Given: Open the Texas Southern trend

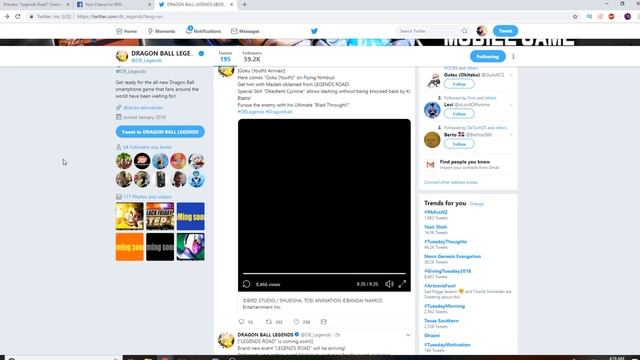Looking at the screenshot, I should 441,321.
